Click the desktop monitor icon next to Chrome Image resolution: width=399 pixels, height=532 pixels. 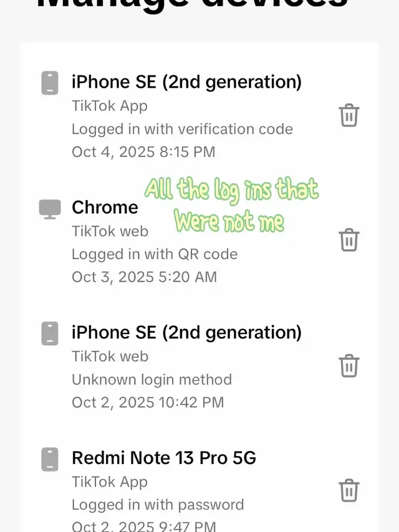click(50, 209)
